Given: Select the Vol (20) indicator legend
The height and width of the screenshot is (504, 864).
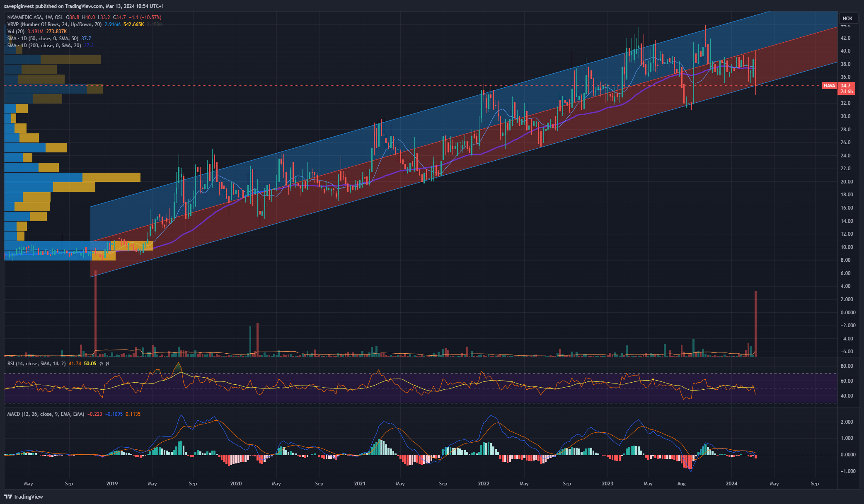Looking at the screenshot, I should click(16, 31).
